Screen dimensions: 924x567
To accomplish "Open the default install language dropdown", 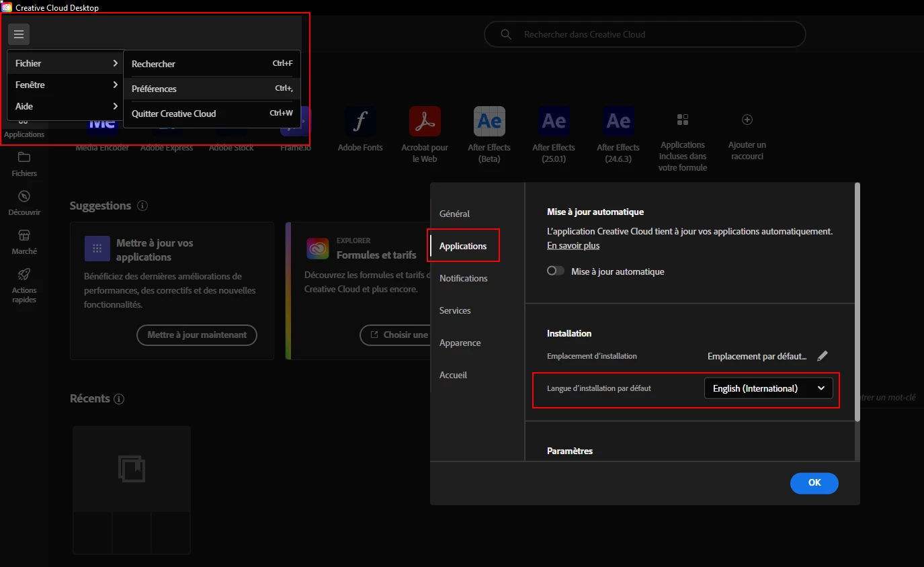I will 768,388.
